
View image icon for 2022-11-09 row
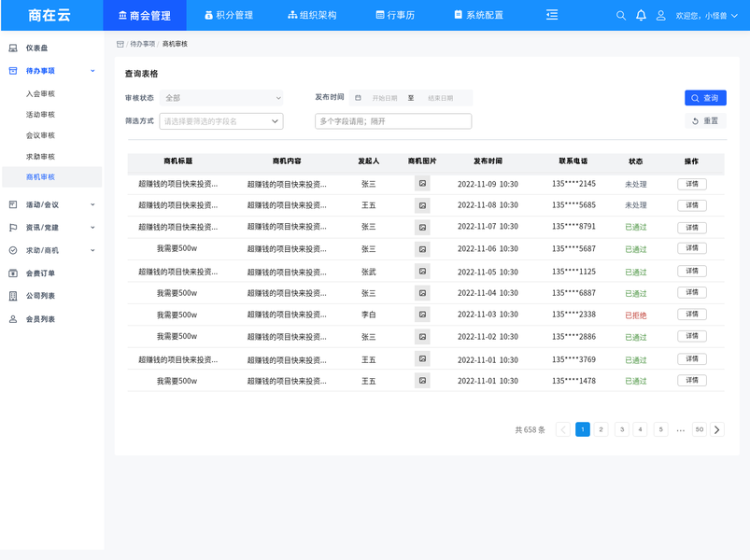click(x=422, y=184)
